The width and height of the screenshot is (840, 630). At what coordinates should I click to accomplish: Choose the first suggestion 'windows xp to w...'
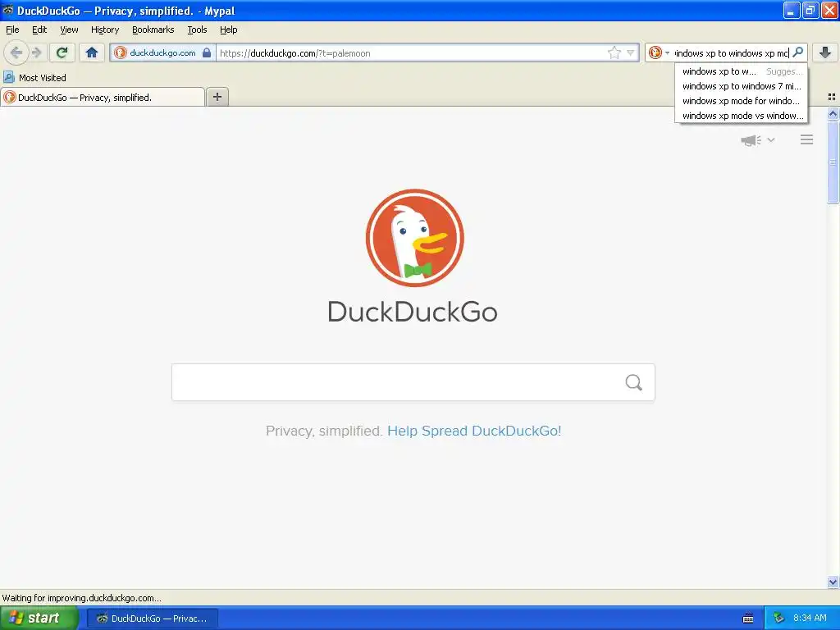pyautogui.click(x=742, y=71)
